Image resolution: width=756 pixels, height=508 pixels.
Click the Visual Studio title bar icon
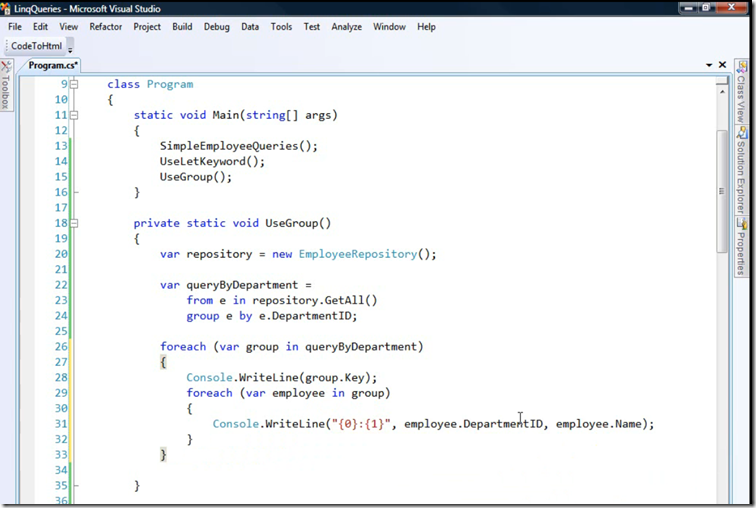[x=6, y=8]
